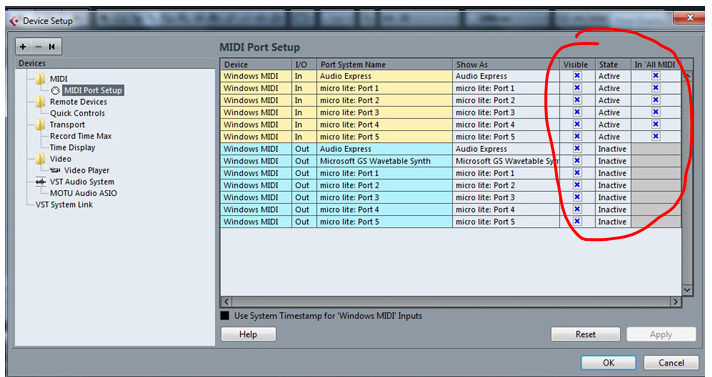
Task: Toggle Visible for Microsoft GS Wavetable Synth
Action: (x=577, y=161)
